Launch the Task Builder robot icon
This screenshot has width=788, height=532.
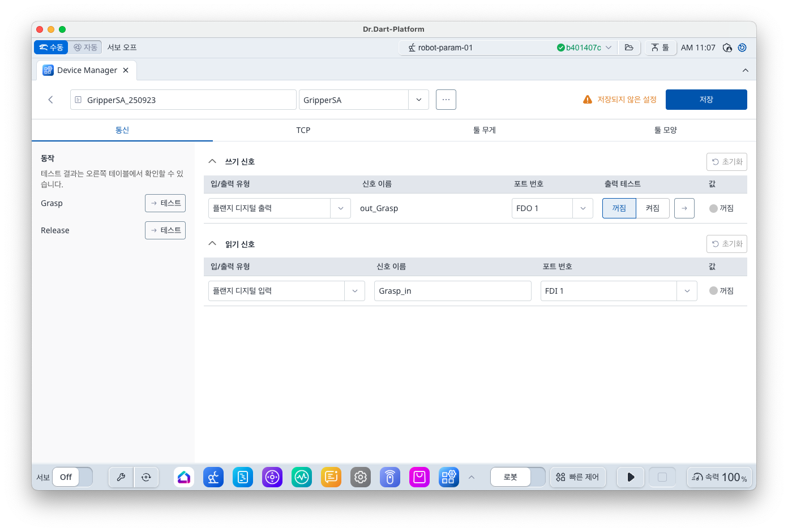tap(213, 477)
